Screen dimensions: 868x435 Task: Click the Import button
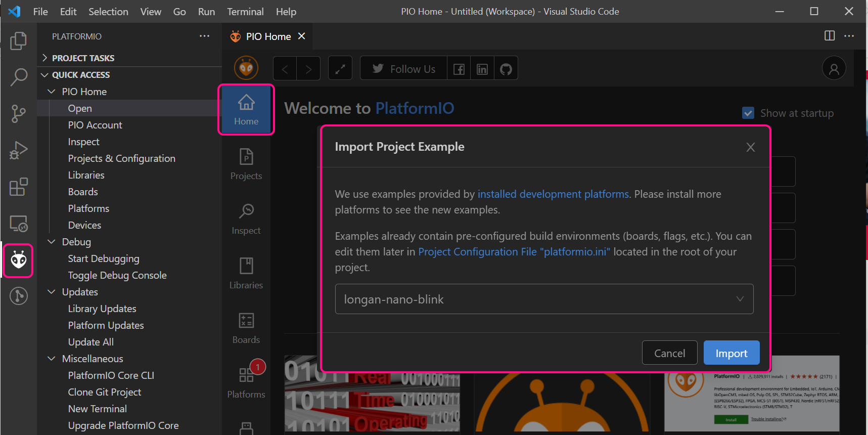click(x=732, y=353)
